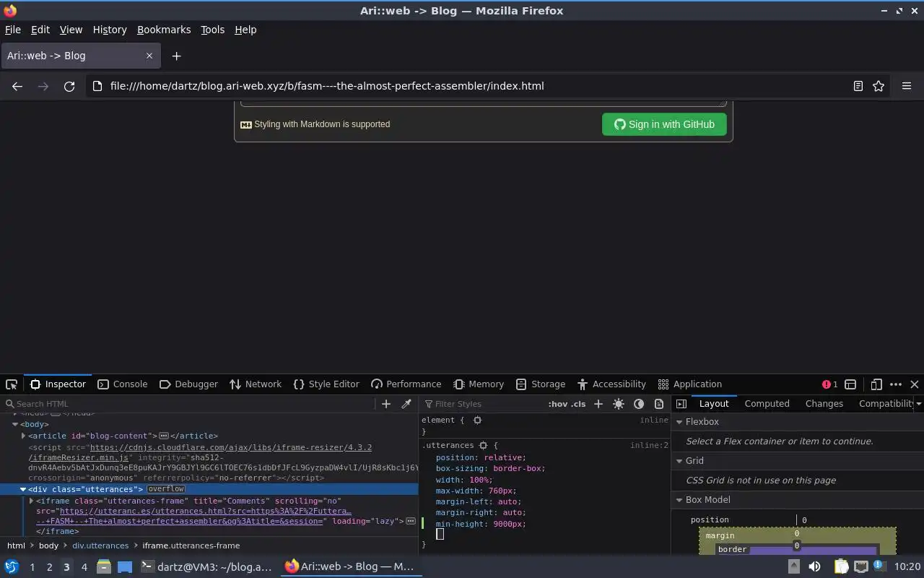Click the selector highlighter next to element
924x578 pixels.
coord(477,420)
